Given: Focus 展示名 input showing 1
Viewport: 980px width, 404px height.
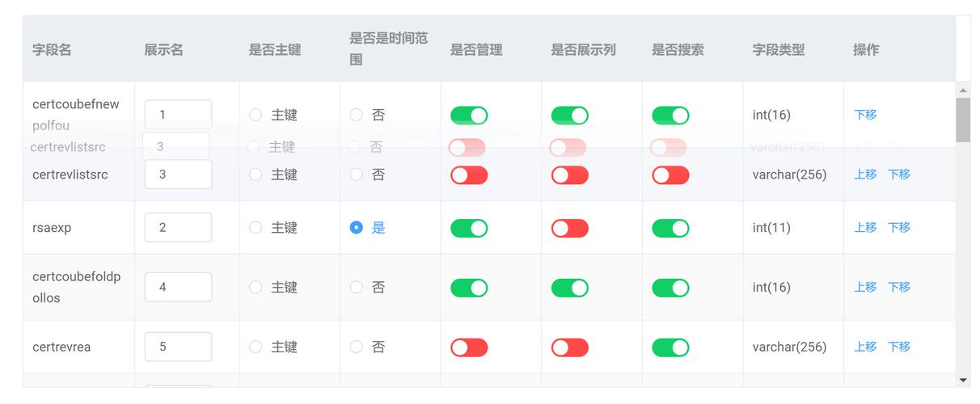Looking at the screenshot, I should pyautogui.click(x=178, y=115).
